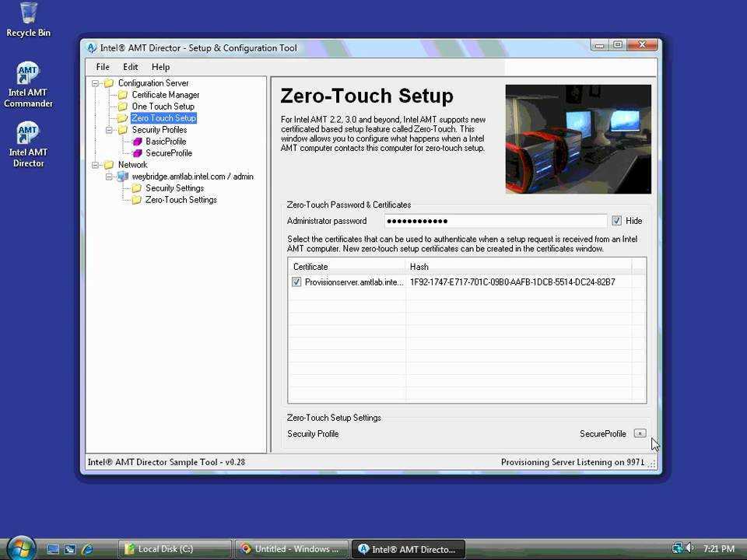The width and height of the screenshot is (747, 560).
Task: Collapse the Security Profiles tree node
Action: (109, 130)
